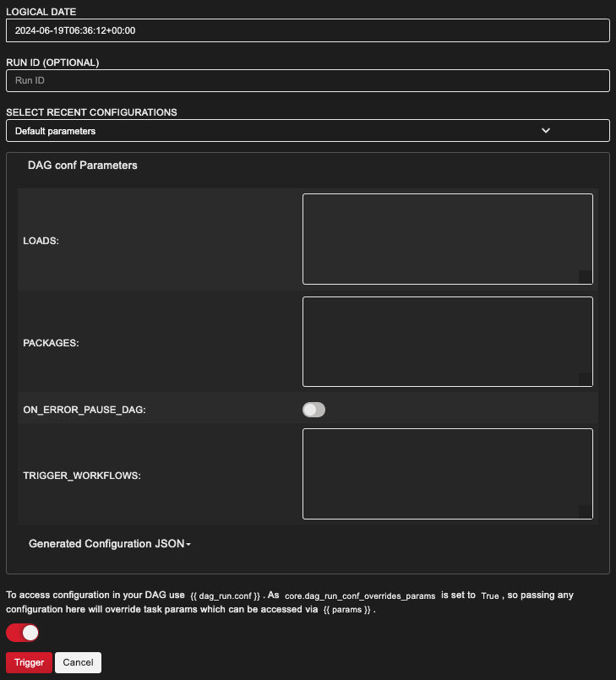Turn off the red toggle above Trigger
This screenshot has height=680, width=616.
coord(23,633)
